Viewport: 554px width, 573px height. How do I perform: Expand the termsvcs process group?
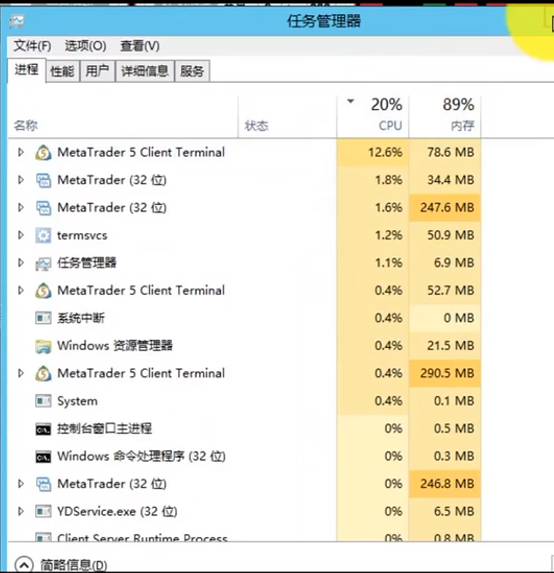(21, 235)
